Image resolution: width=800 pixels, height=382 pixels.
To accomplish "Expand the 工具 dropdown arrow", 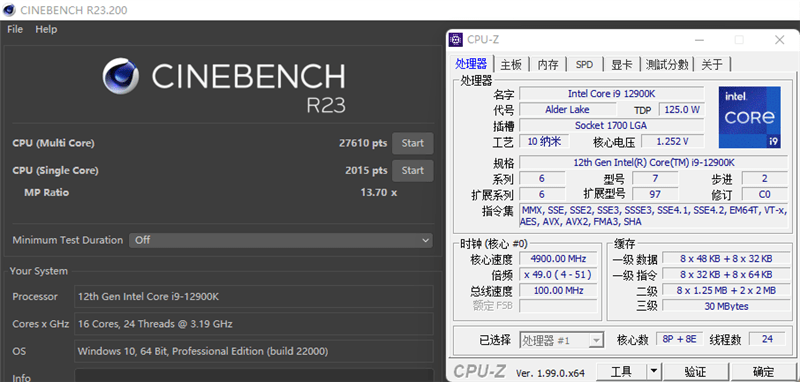I will click(x=654, y=372).
